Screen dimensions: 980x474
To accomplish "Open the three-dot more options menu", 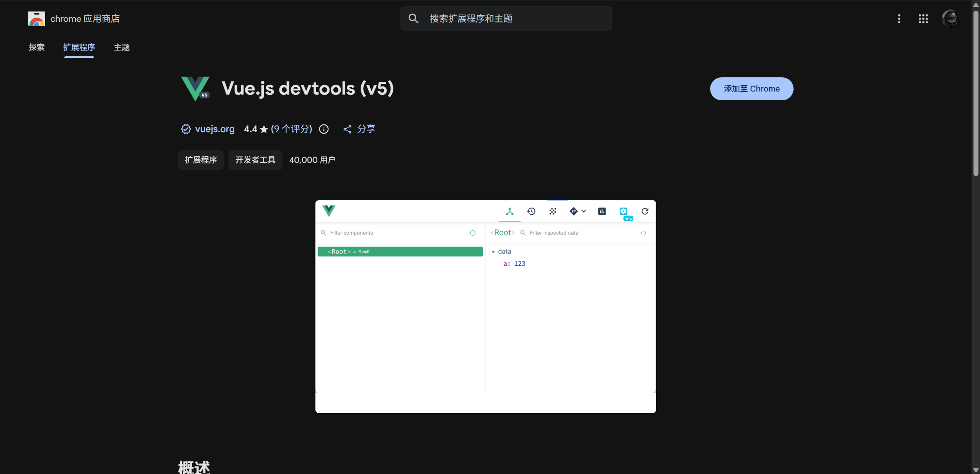I will (899, 19).
